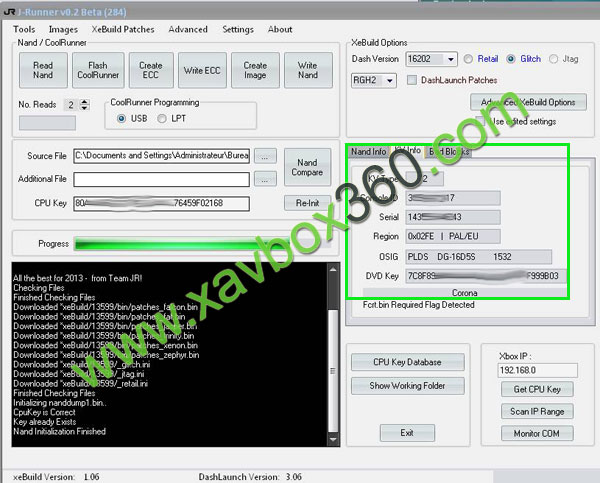Switch to the Bad Blocks tab
This screenshot has height=483, width=600.
449,152
